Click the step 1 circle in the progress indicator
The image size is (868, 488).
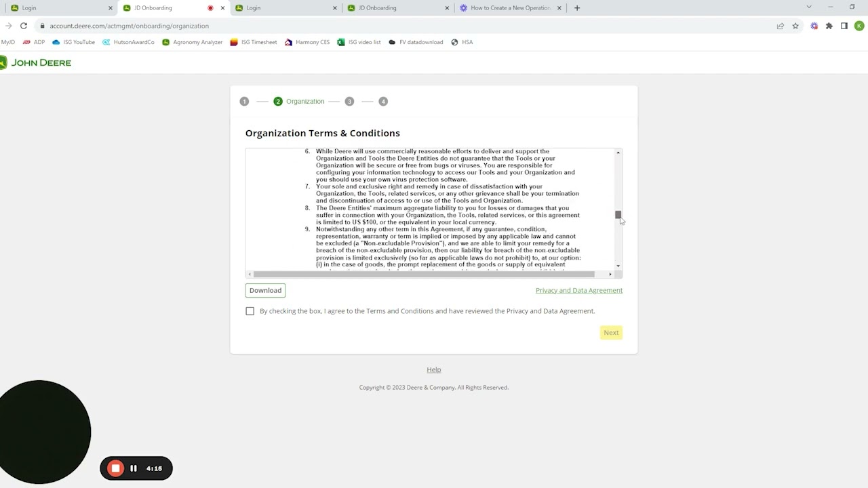[x=244, y=101]
